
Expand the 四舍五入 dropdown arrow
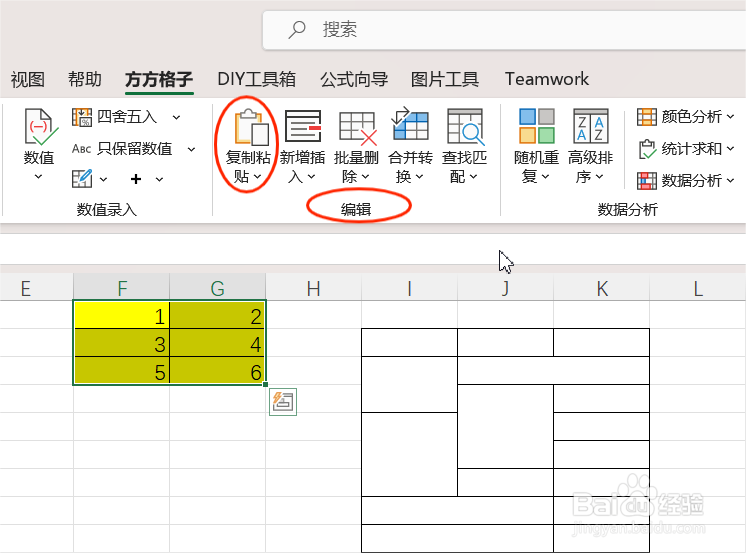click(177, 117)
